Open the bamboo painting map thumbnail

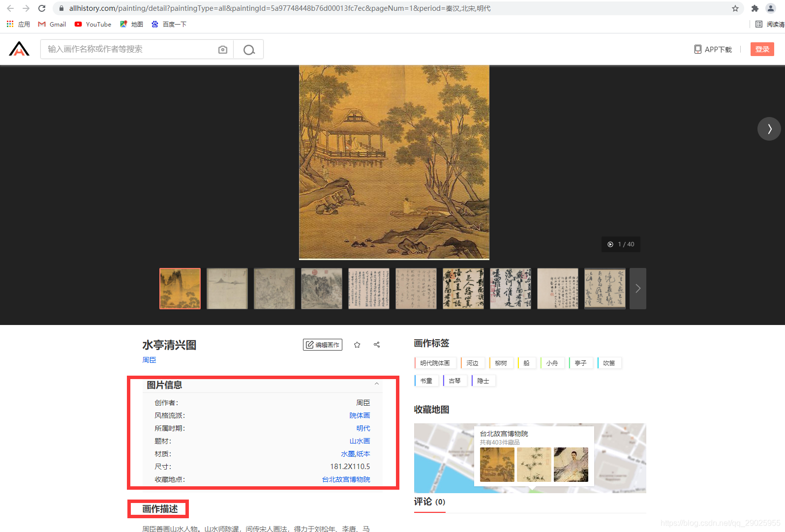pos(534,465)
